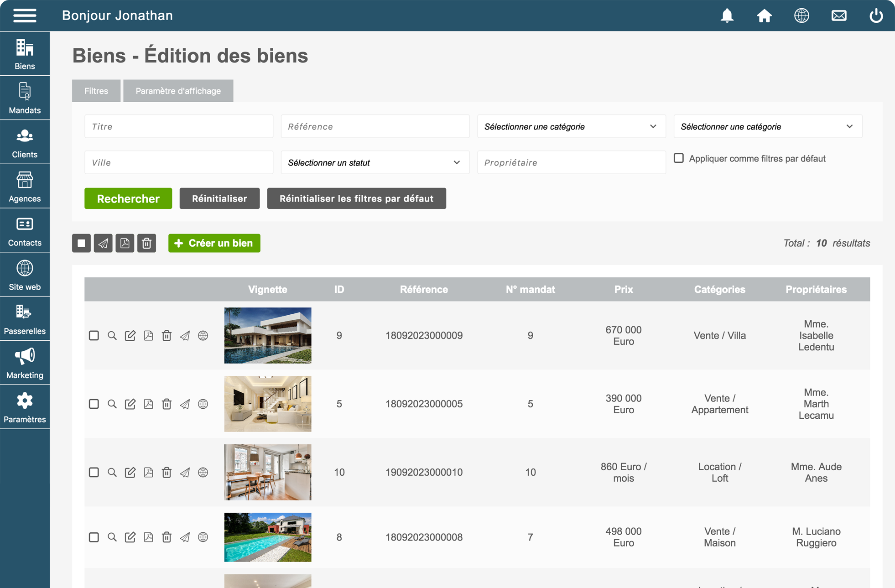Enable 'Appliquer comme filtres par défaut' checkbox
Viewport: 895px width, 588px height.
tap(679, 158)
